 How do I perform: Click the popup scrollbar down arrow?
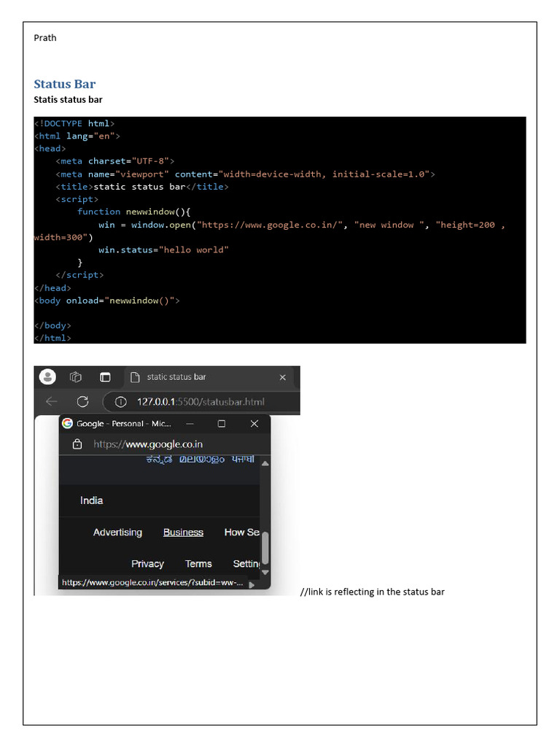(265, 572)
